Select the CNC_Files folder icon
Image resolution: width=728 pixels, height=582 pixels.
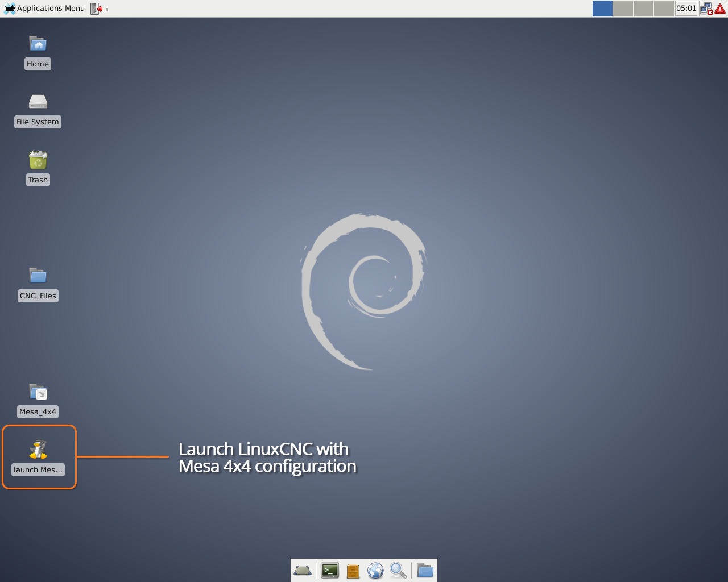tap(38, 276)
